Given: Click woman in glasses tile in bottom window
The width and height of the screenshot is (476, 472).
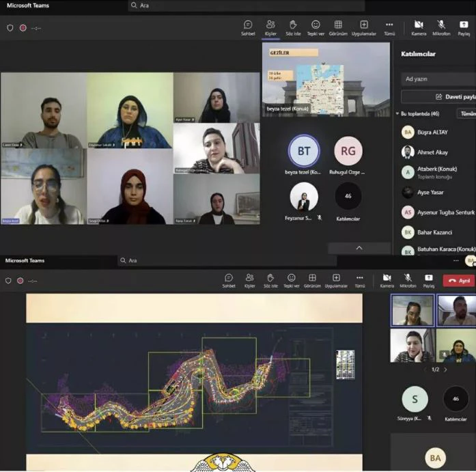Looking at the screenshot, I should pyautogui.click(x=412, y=310).
